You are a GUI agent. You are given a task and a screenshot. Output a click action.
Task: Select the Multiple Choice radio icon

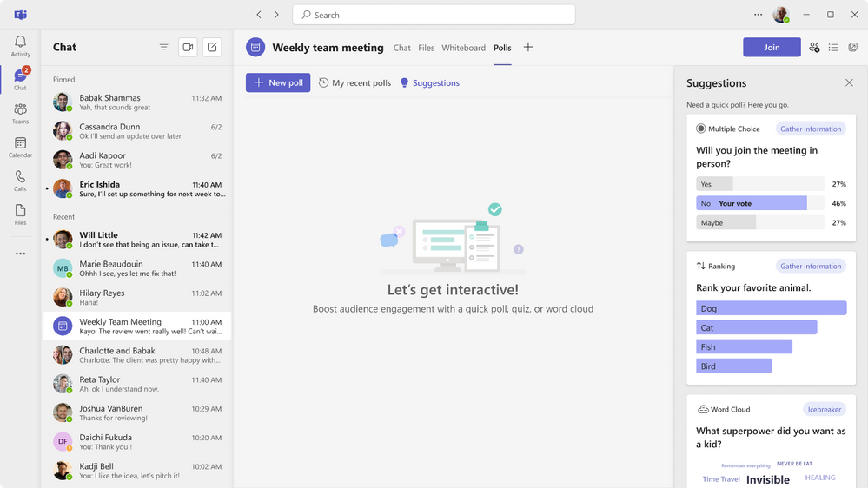(701, 129)
